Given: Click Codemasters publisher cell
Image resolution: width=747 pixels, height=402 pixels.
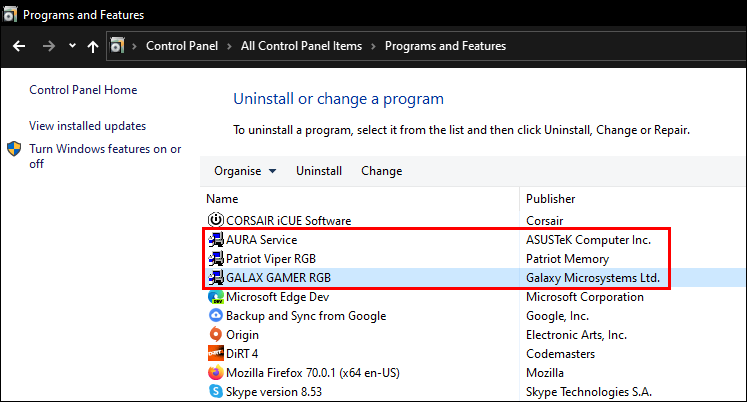Looking at the screenshot, I should (560, 354).
